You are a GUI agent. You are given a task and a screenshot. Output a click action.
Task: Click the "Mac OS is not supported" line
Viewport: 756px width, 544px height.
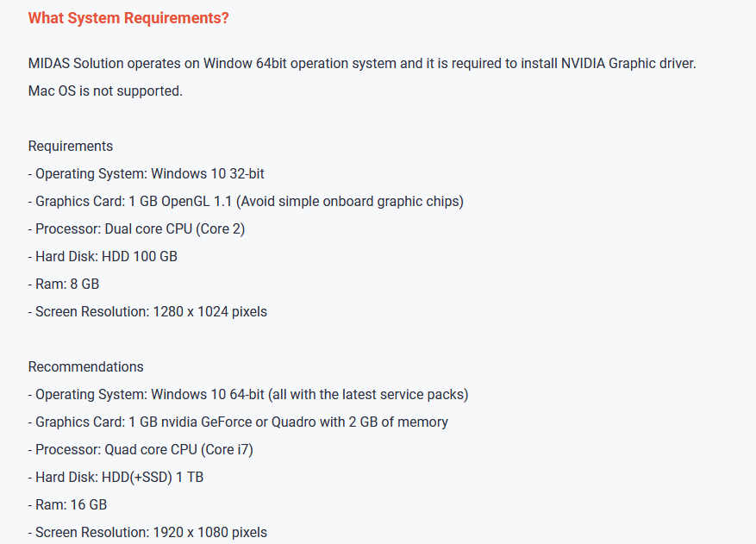[x=105, y=91]
